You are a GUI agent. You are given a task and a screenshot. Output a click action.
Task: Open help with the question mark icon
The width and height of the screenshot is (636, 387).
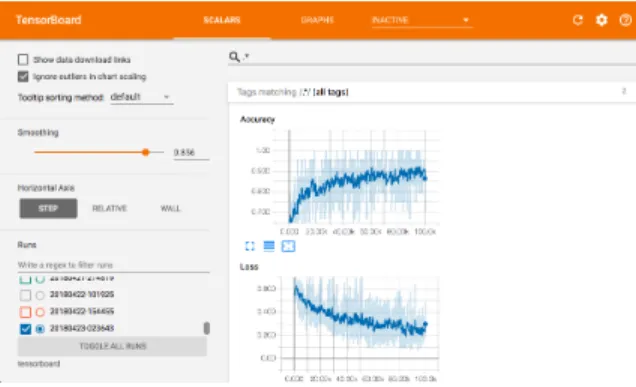click(x=625, y=20)
